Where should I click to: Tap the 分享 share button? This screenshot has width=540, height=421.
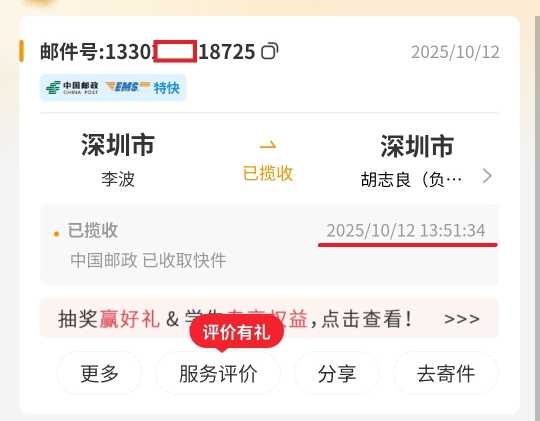(x=337, y=373)
